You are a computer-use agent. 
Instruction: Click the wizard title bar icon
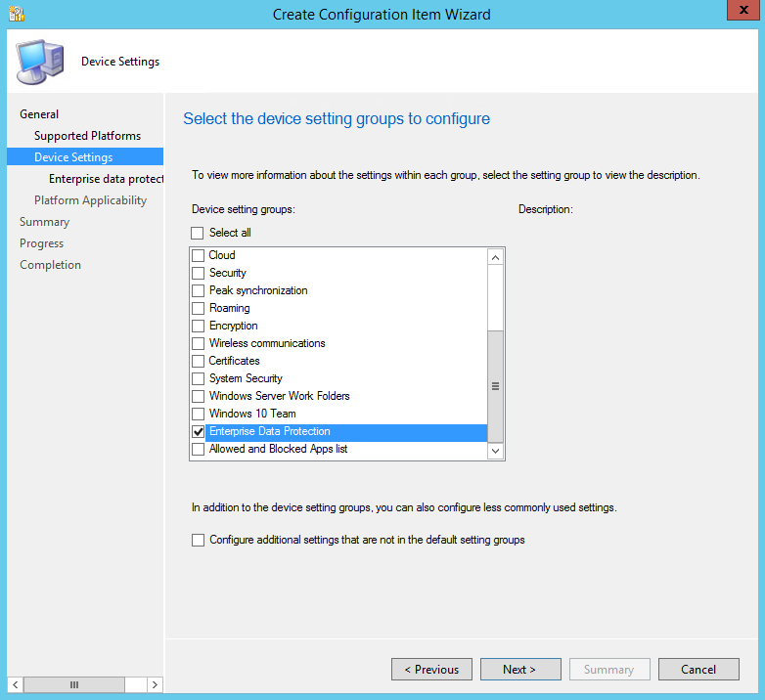pos(16,14)
